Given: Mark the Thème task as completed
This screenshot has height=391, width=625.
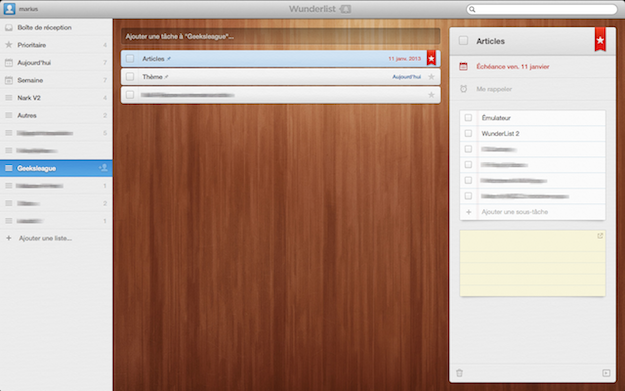Looking at the screenshot, I should (130, 77).
